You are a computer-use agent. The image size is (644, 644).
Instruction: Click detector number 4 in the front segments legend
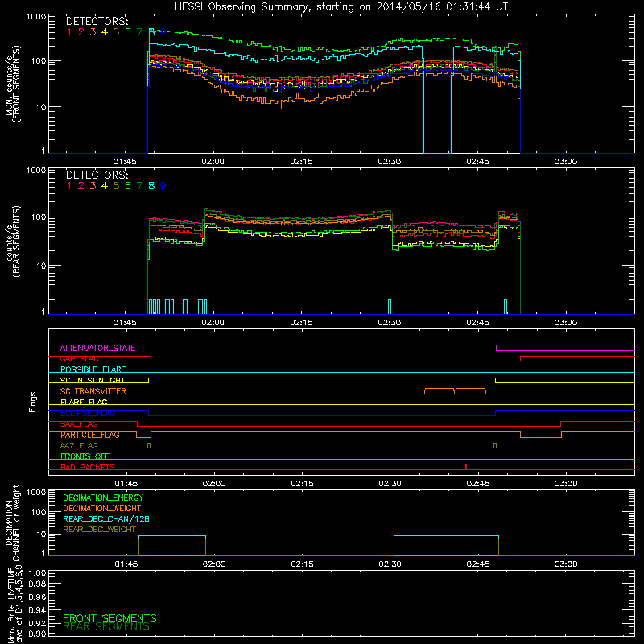[105, 32]
